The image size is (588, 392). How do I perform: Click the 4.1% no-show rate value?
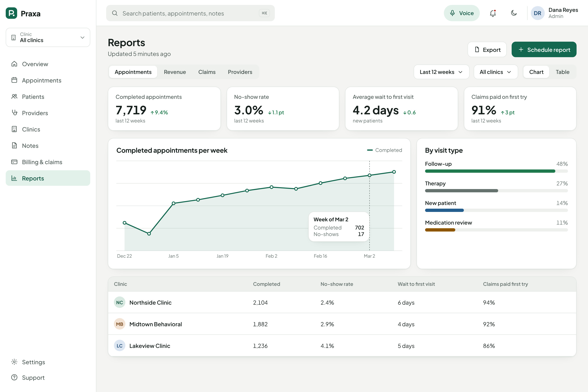(327, 345)
